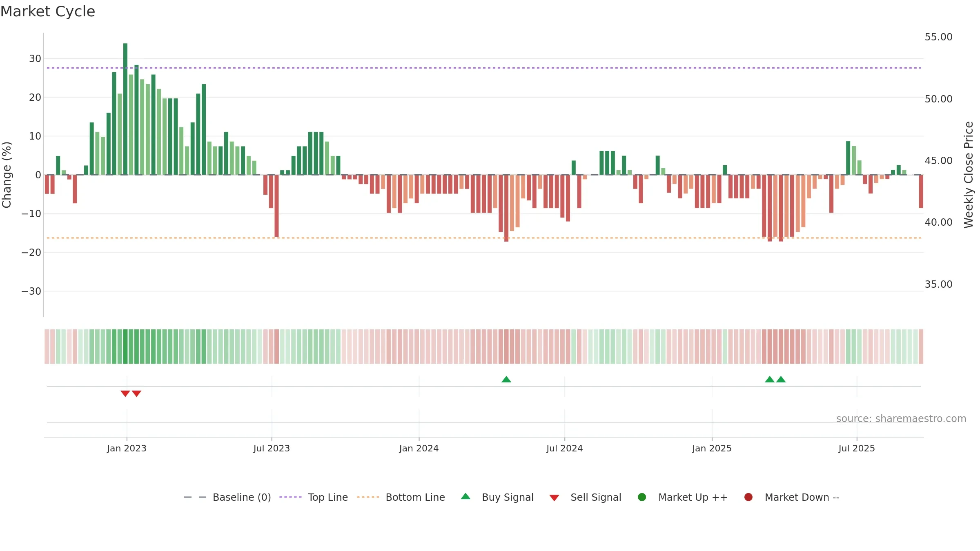The width and height of the screenshot is (980, 551).
Task: Toggle the Sell Signal legend entry
Action: (x=586, y=497)
